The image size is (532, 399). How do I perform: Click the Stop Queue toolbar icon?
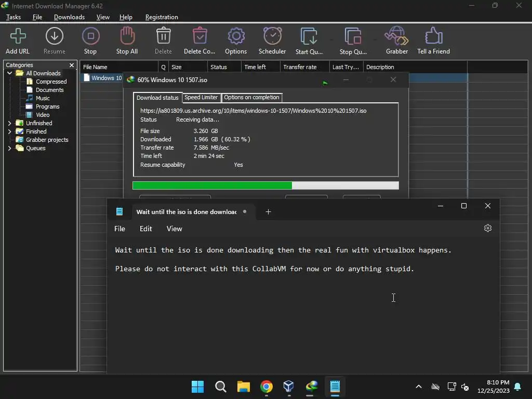pos(353,36)
